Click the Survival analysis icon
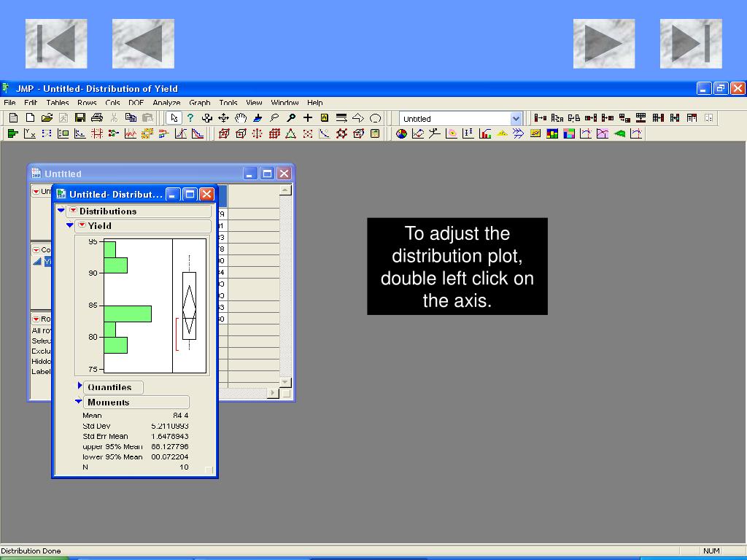Viewport: 747px width, 560px height. (x=197, y=134)
